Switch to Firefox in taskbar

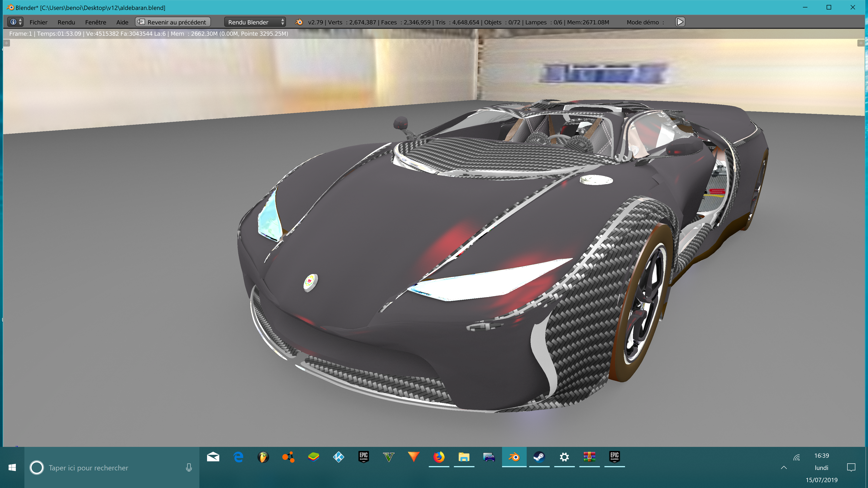439,457
